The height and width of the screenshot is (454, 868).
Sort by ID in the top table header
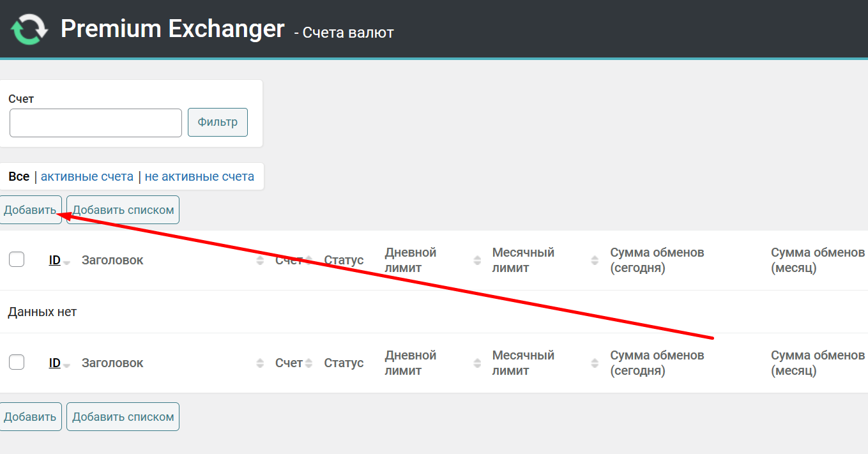55,261
